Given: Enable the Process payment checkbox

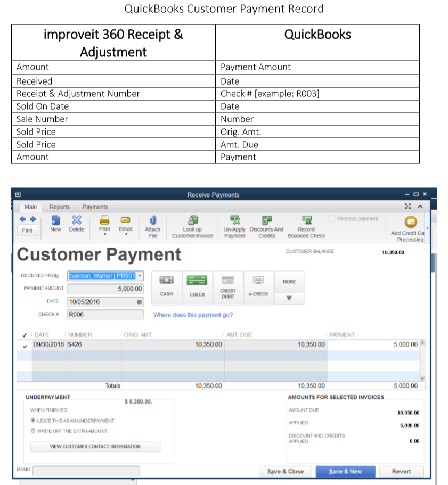Looking at the screenshot, I should pyautogui.click(x=332, y=219).
